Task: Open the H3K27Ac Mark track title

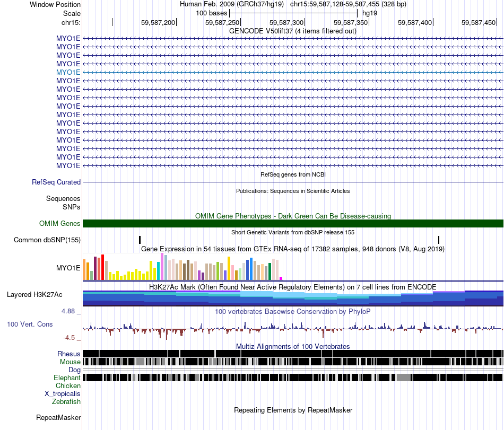Action: pos(293,287)
